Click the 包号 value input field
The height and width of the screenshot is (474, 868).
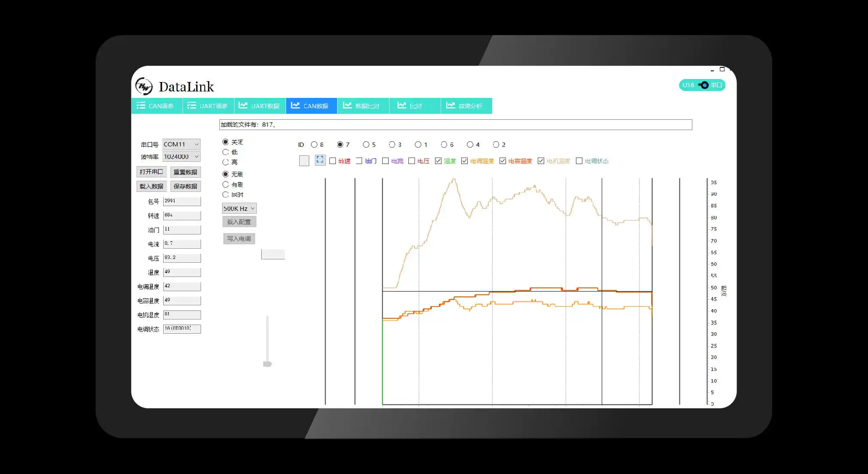coord(182,201)
